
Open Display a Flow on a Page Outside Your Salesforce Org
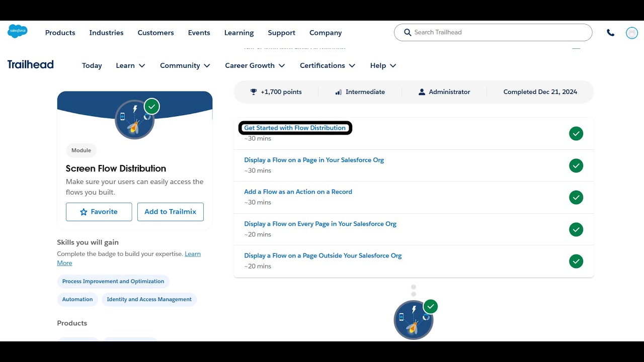click(323, 255)
